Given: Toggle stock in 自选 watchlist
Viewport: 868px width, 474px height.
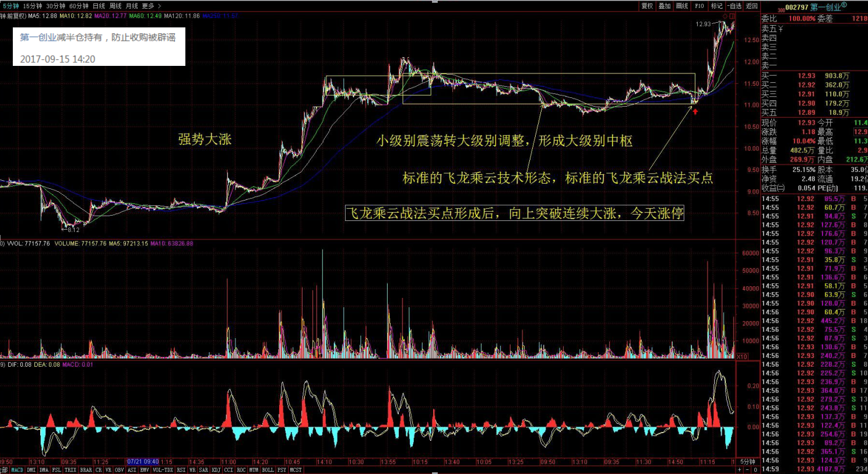Looking at the screenshot, I should pos(734,6).
